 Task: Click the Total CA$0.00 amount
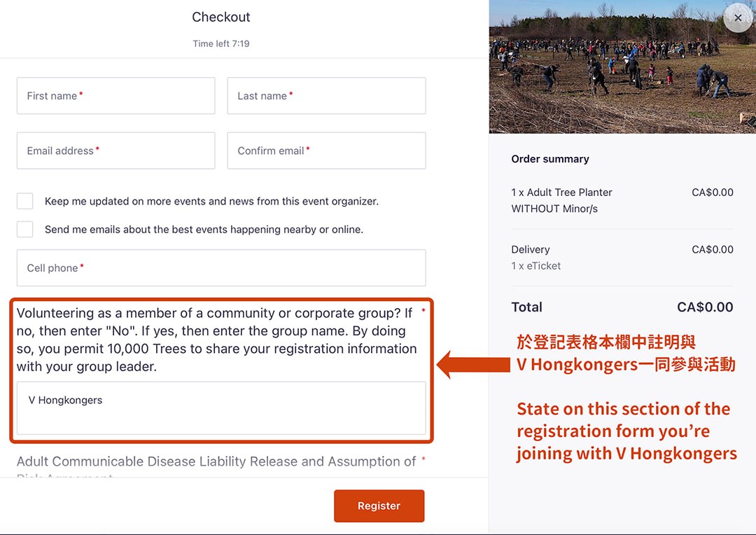(x=705, y=307)
